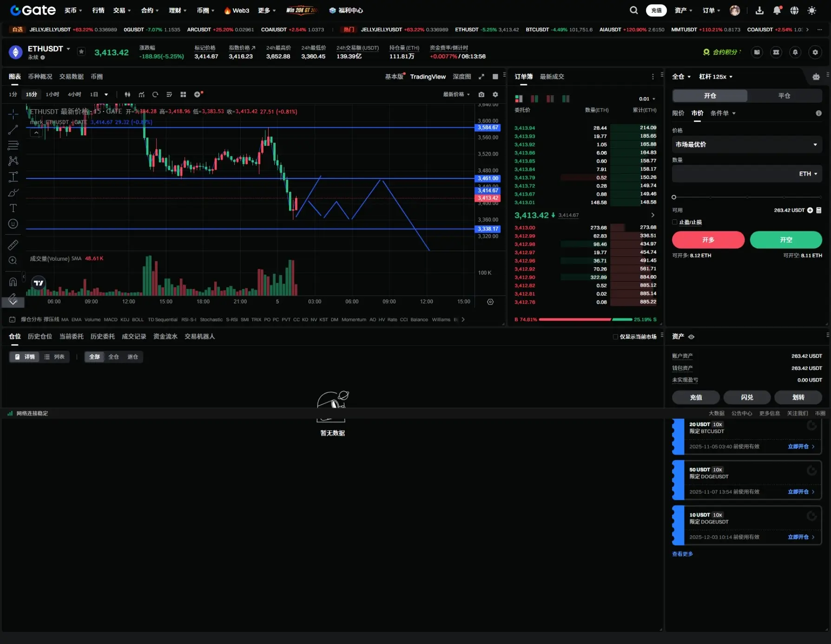The image size is (831, 644).
Task: Select the 限价 limit order tab
Action: 678,113
